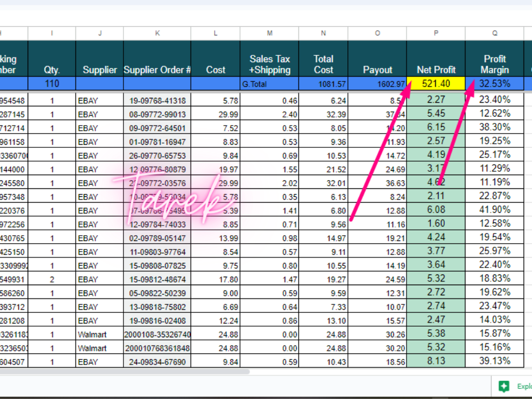Select total cost cell 19.27
This screenshot has width=532, height=399.
point(323,279)
